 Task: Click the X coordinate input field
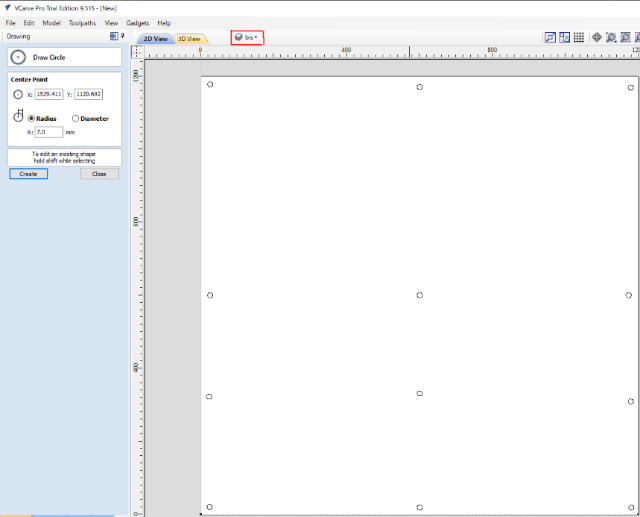pyautogui.click(x=49, y=94)
